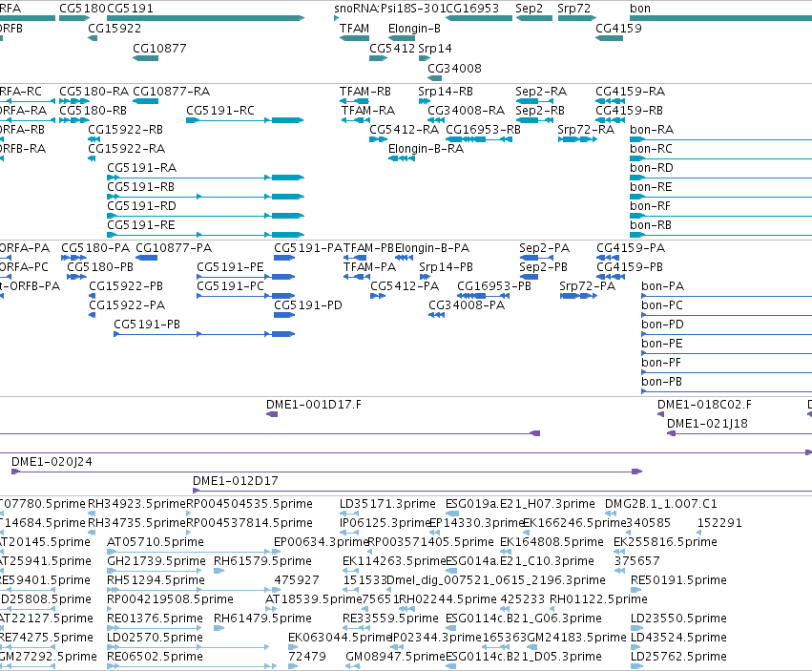The height and width of the screenshot is (671, 812).
Task: Click the Srp72-PA protein label
Action: coord(587,286)
